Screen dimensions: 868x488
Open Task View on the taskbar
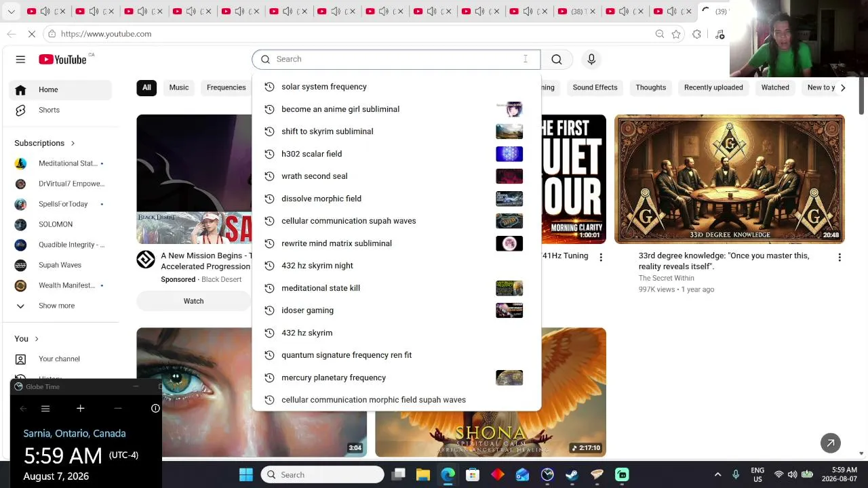[398, 474]
